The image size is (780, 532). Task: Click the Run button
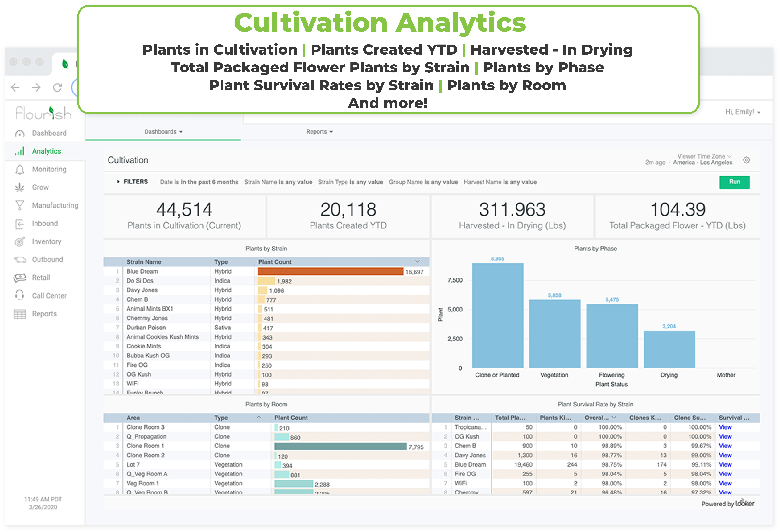(x=734, y=182)
